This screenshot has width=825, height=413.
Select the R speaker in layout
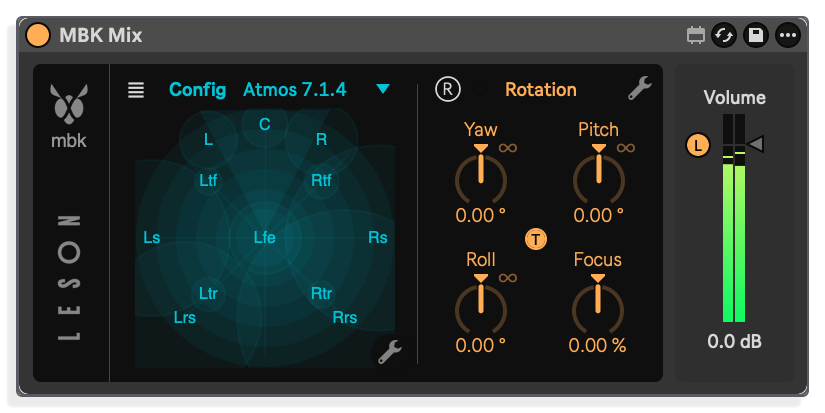pyautogui.click(x=321, y=139)
